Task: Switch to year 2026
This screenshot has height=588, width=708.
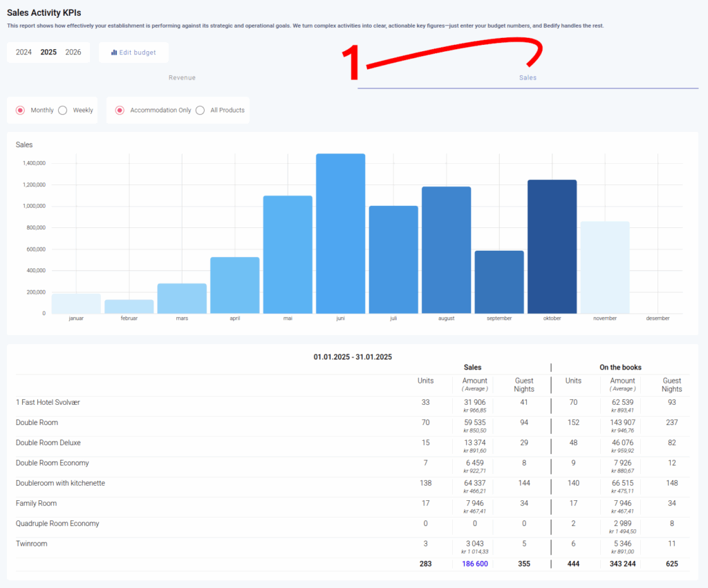Action: coord(73,53)
